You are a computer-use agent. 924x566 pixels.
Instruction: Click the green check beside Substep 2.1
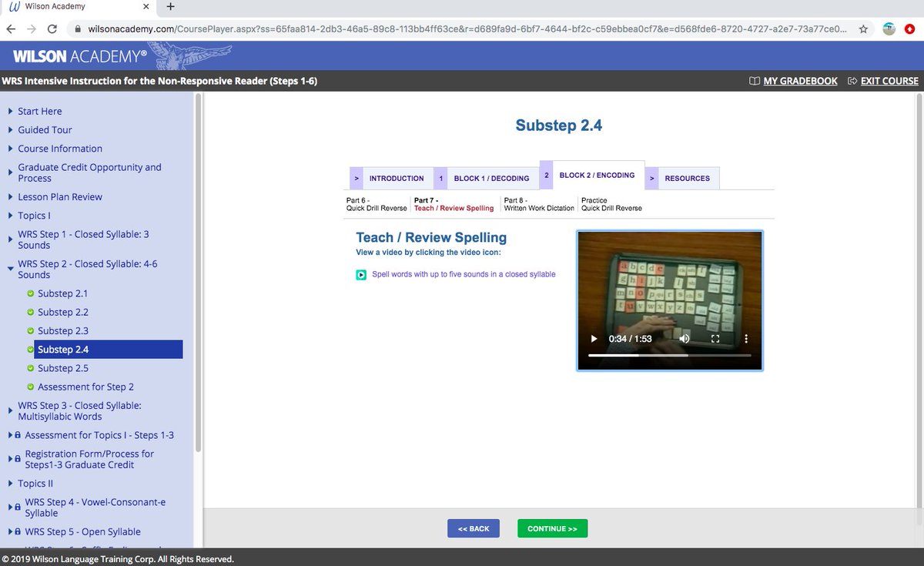[31, 293]
